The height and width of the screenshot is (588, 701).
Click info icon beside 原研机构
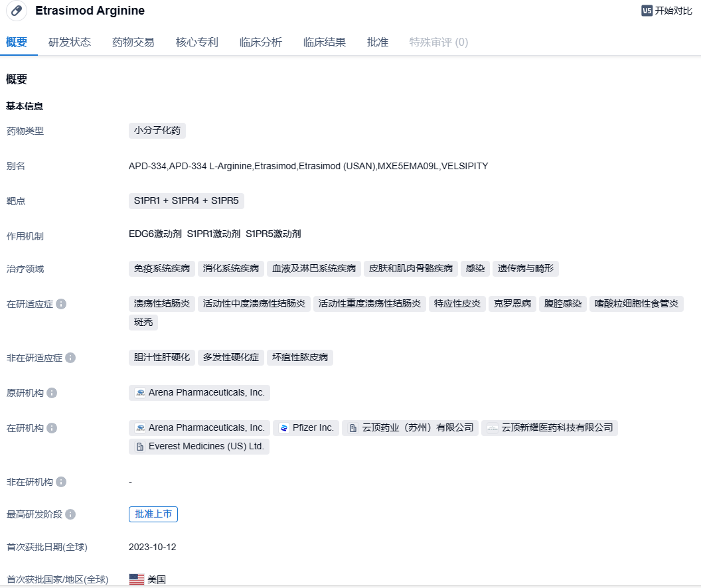(x=52, y=393)
